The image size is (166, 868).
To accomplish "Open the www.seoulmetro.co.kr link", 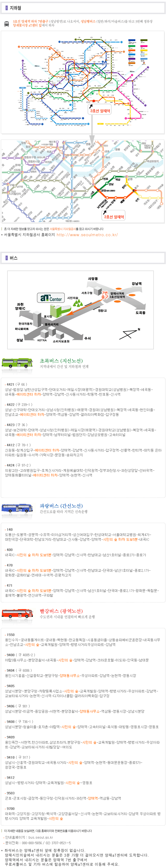I will pos(87,235).
